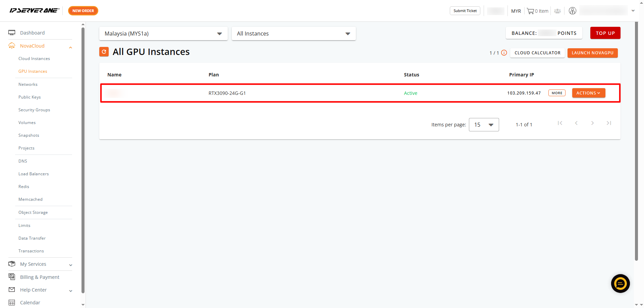Click the TOP UP button

[605, 33]
